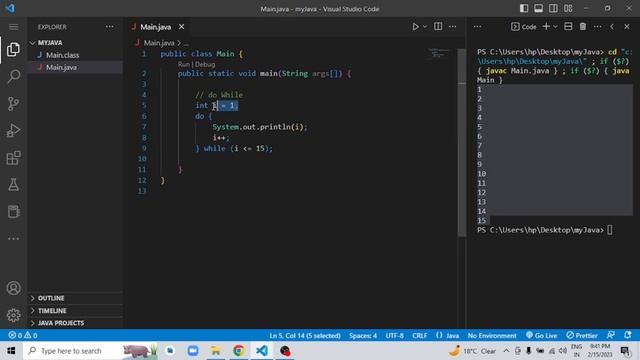Viewport: 640px width, 360px height.
Task: Change end of line via CRLF
Action: [x=420, y=336]
